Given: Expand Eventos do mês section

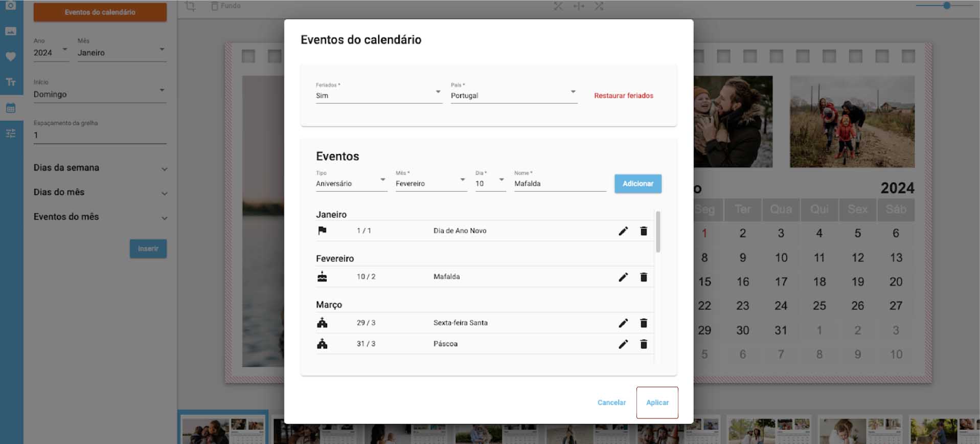Looking at the screenshot, I should pyautogui.click(x=100, y=217).
